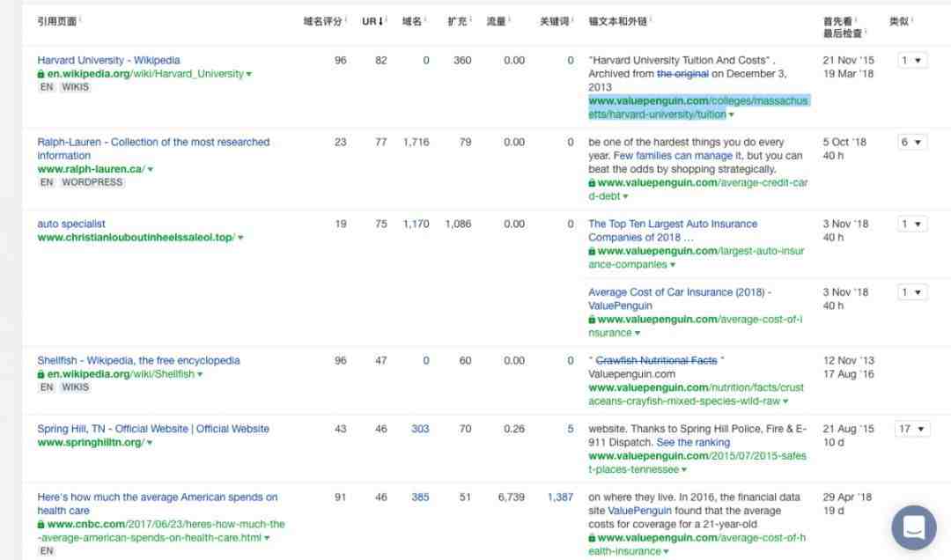Image resolution: width=951 pixels, height=560 pixels.
Task: Expand christianlouboutinheelssaleol.top URL dropdown arrow
Action: [240, 238]
